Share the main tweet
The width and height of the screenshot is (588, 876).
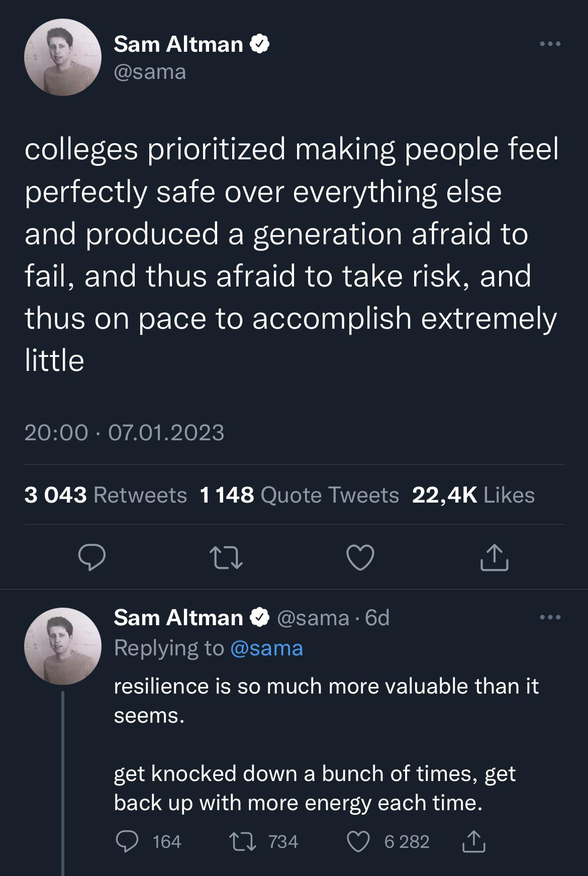click(x=495, y=557)
